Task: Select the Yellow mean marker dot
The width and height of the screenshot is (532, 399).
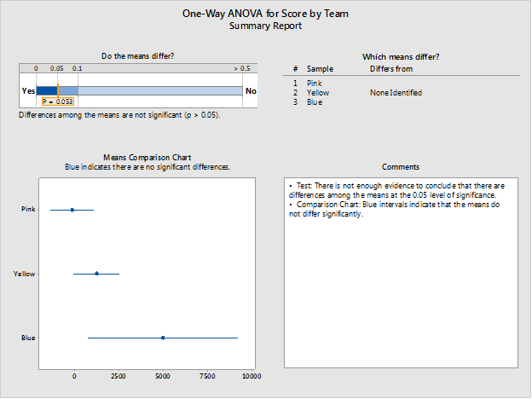Action: (x=96, y=274)
